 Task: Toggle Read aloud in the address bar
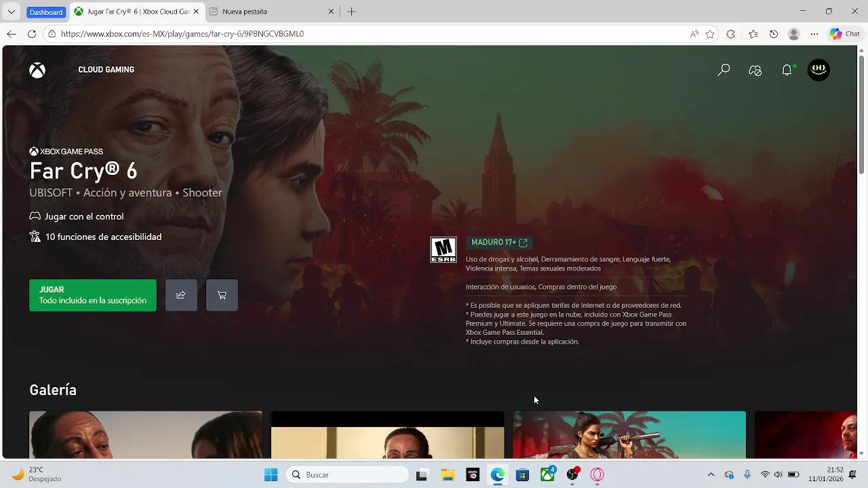point(694,34)
